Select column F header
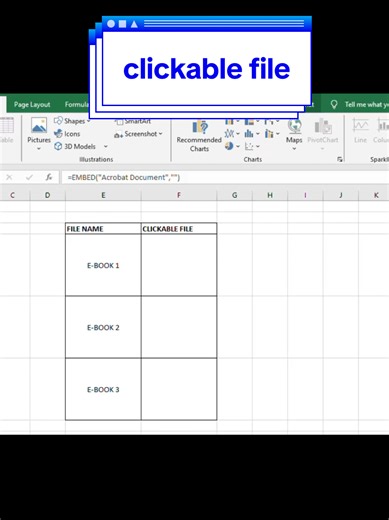389x520 pixels. point(179,195)
